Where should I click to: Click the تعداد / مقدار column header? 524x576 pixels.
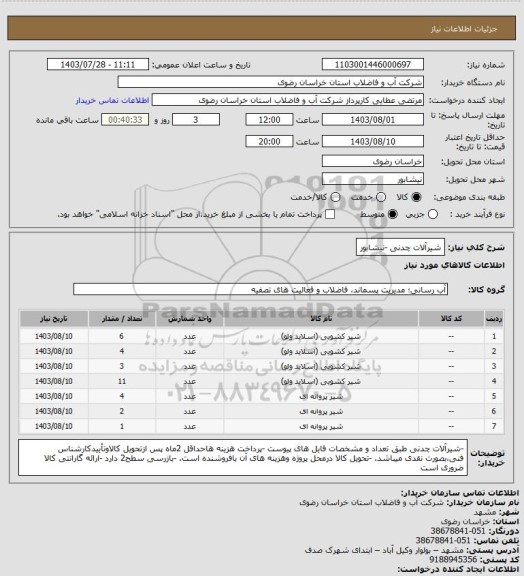click(x=122, y=318)
